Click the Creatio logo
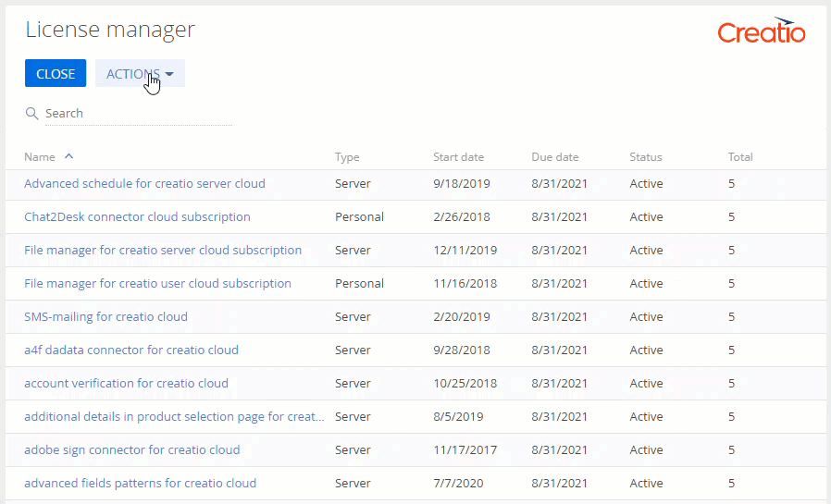The width and height of the screenshot is (831, 504). tap(761, 31)
